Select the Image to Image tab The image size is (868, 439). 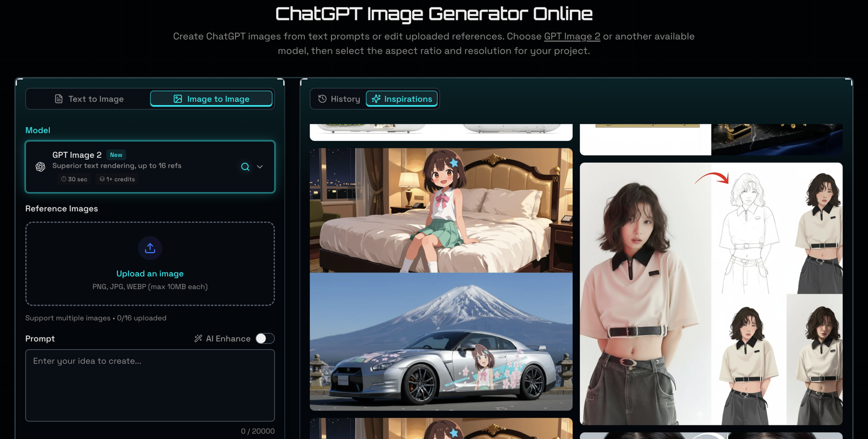(211, 99)
